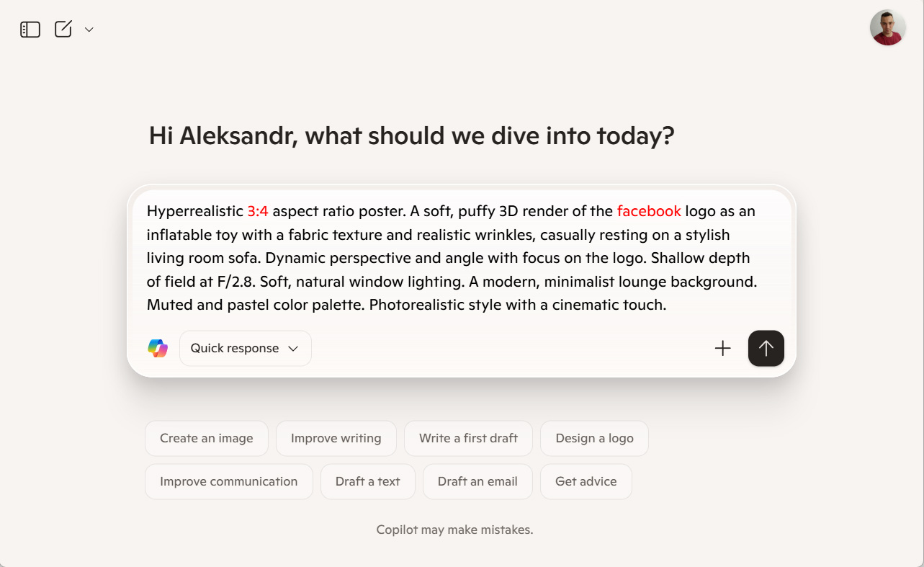This screenshot has width=924, height=567.
Task: Click the red 3:4 text in prompt
Action: click(x=258, y=211)
